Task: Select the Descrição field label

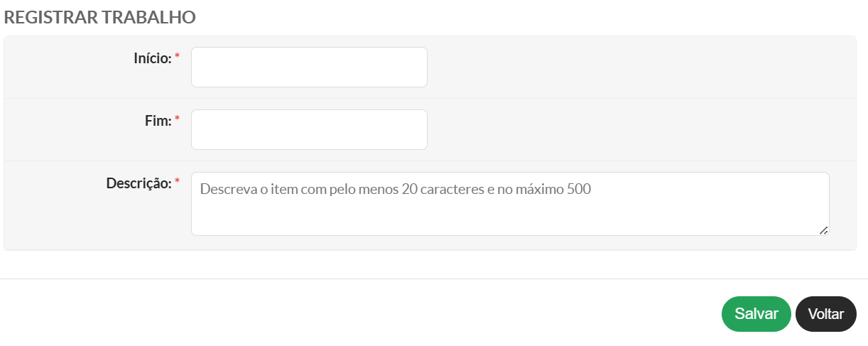Action: (x=139, y=183)
